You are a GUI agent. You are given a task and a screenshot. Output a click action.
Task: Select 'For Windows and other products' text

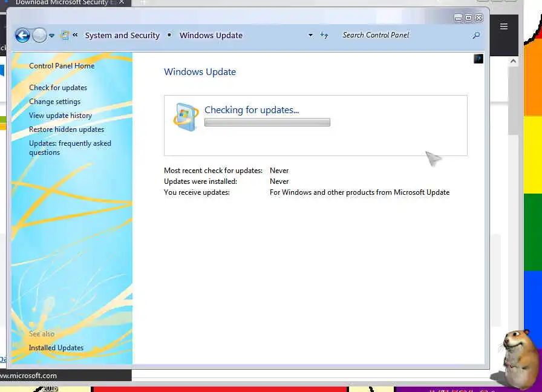pos(359,192)
